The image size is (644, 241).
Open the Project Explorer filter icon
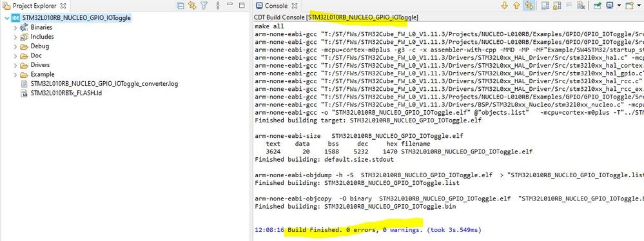[204, 6]
